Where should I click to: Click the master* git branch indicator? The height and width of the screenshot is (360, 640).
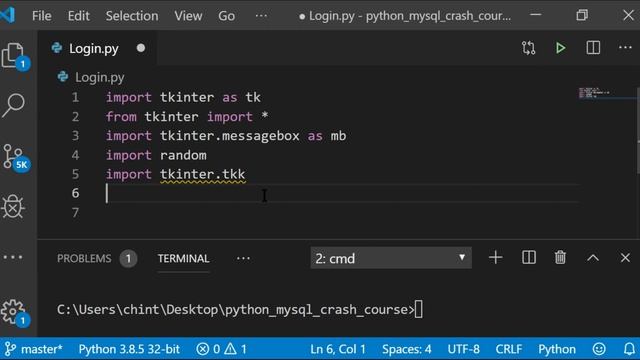33,349
